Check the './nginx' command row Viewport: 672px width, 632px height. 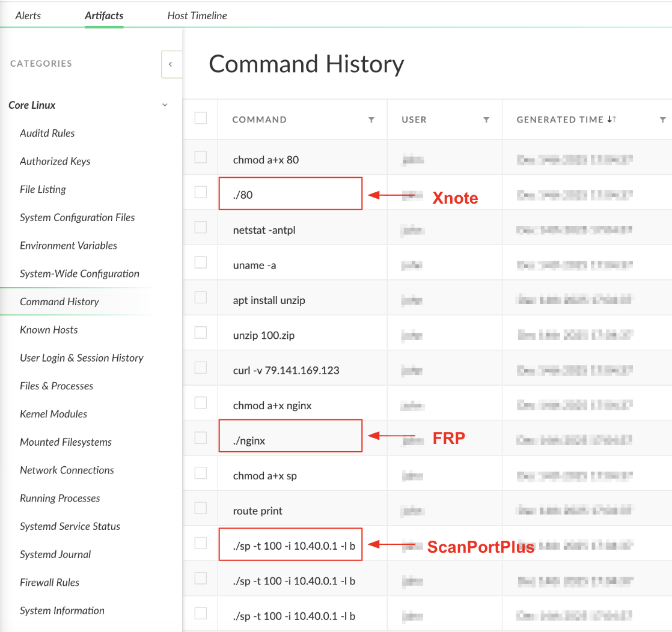(200, 438)
